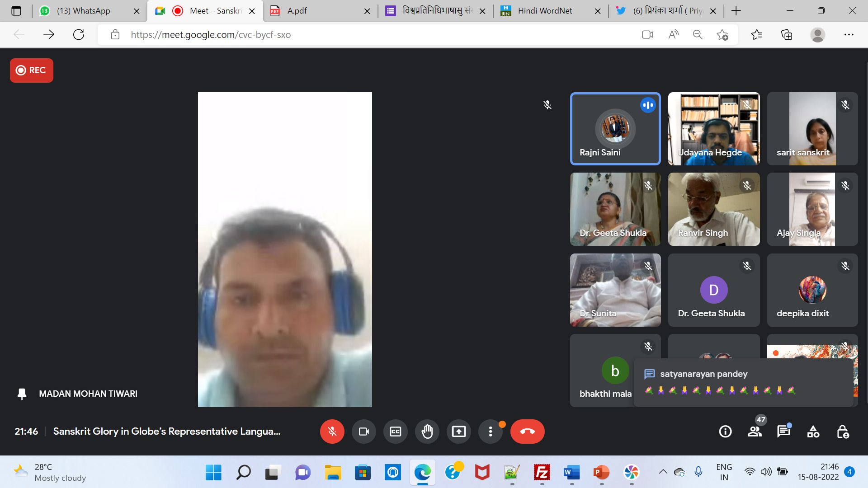The width and height of the screenshot is (868, 488).
Task: Click the Present now screen share icon
Action: click(x=458, y=432)
